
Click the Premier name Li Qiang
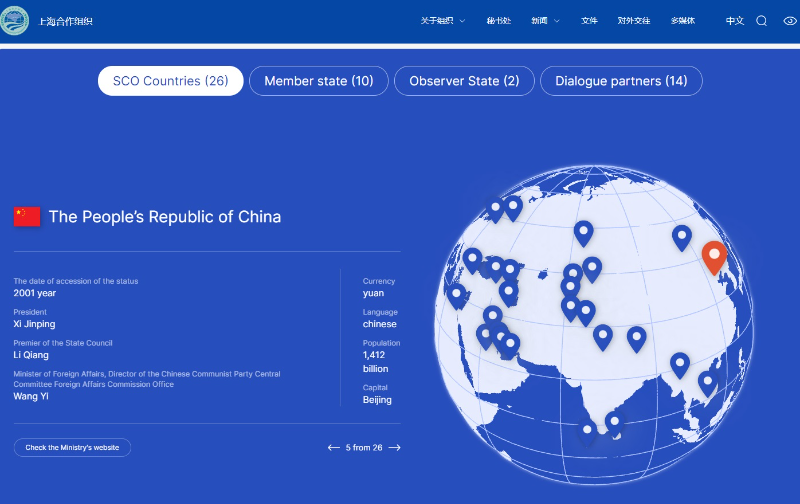pyautogui.click(x=31, y=355)
